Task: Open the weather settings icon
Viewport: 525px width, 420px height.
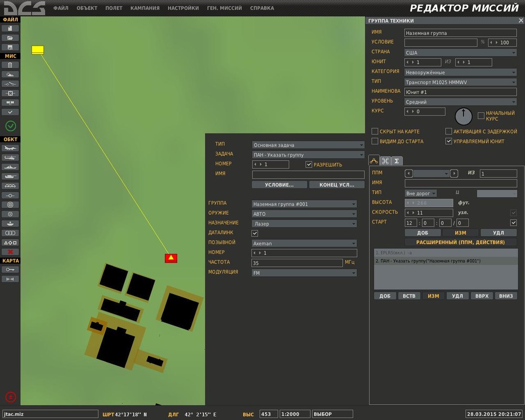Action: [10, 75]
